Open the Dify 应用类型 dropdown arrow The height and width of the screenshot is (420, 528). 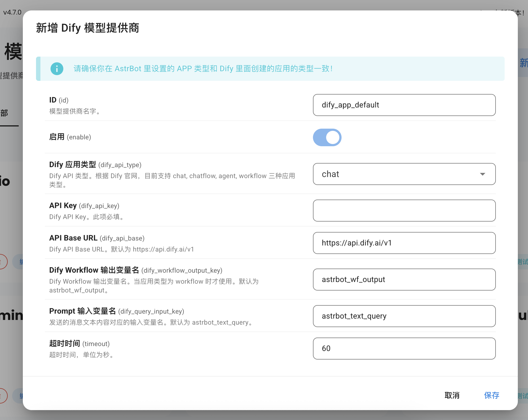[482, 174]
